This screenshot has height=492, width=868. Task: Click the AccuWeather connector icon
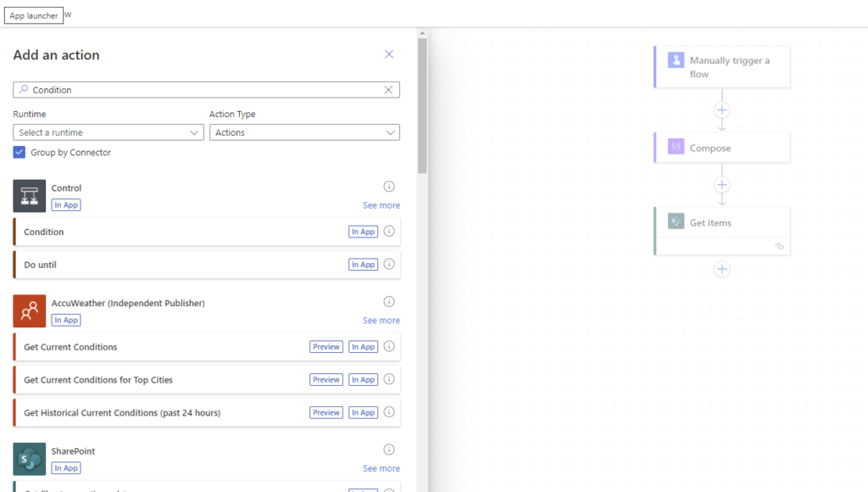tap(30, 310)
